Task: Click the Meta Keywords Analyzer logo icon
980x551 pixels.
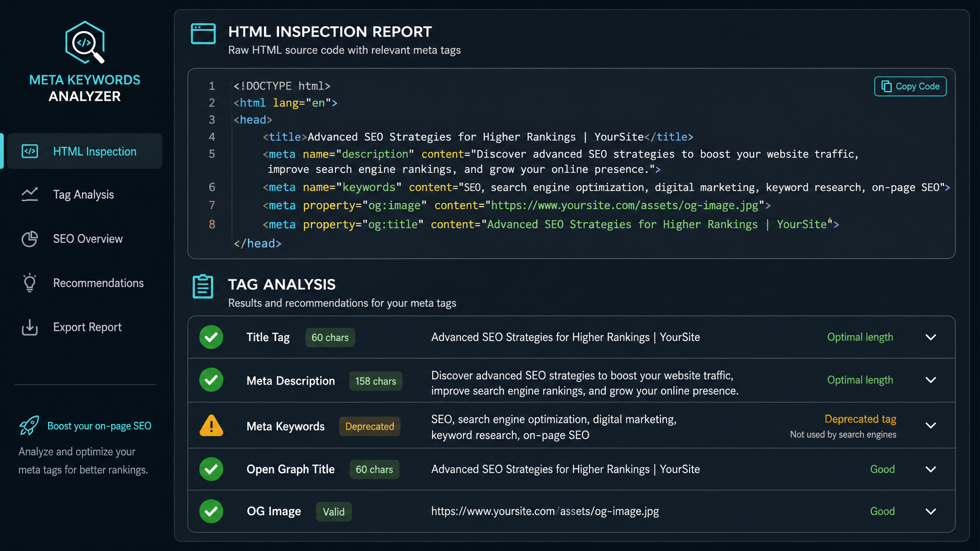Action: (x=85, y=42)
